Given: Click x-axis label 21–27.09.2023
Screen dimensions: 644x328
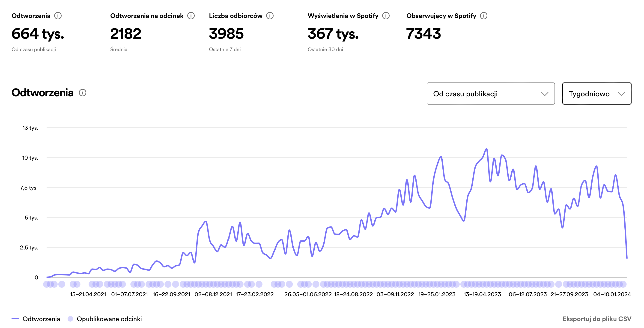Looking at the screenshot, I should [x=569, y=294].
